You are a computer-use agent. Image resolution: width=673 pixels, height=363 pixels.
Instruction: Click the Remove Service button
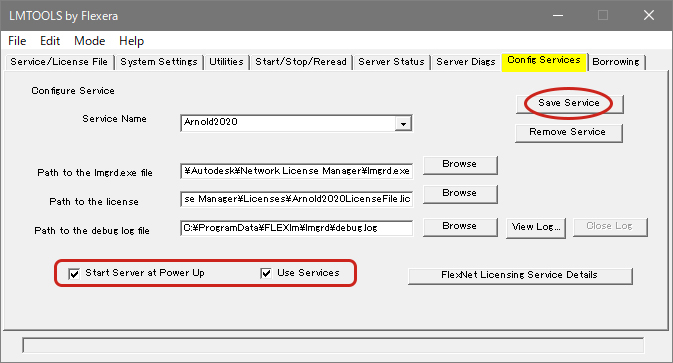(x=568, y=133)
